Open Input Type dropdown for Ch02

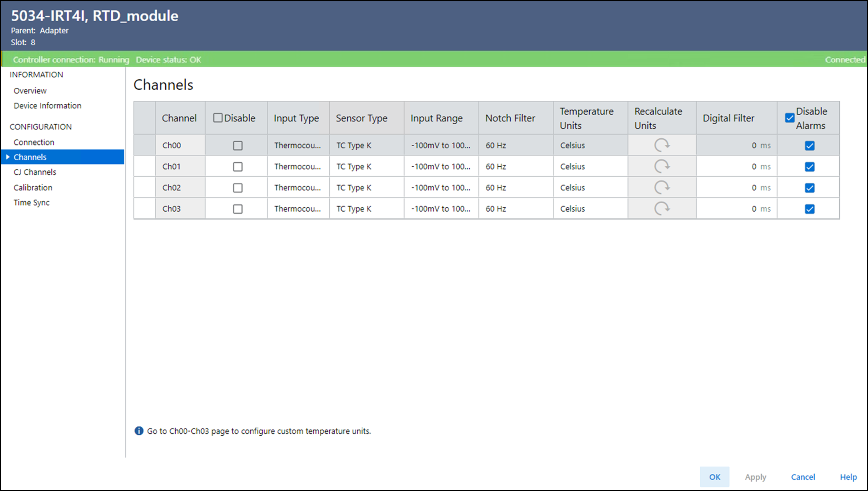tap(298, 188)
